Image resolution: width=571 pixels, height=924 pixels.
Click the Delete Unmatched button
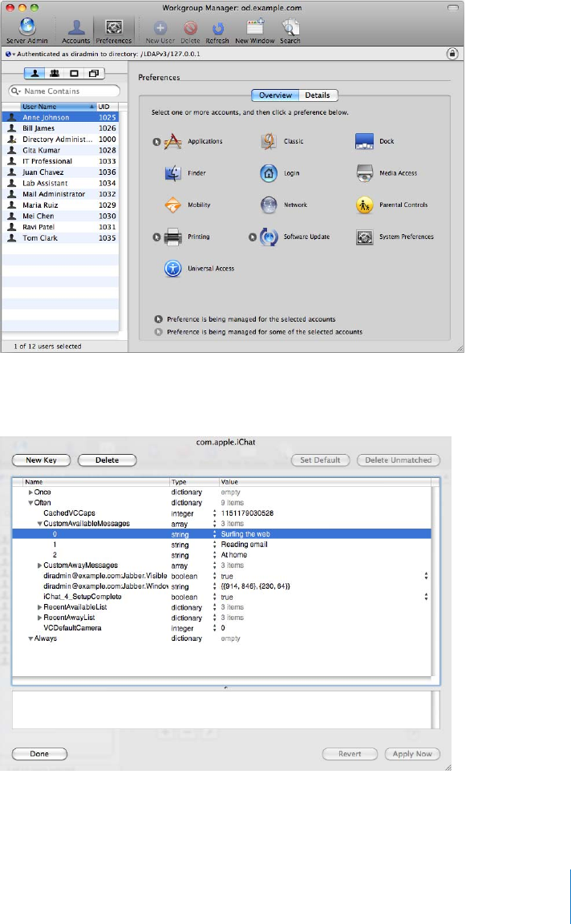[399, 460]
